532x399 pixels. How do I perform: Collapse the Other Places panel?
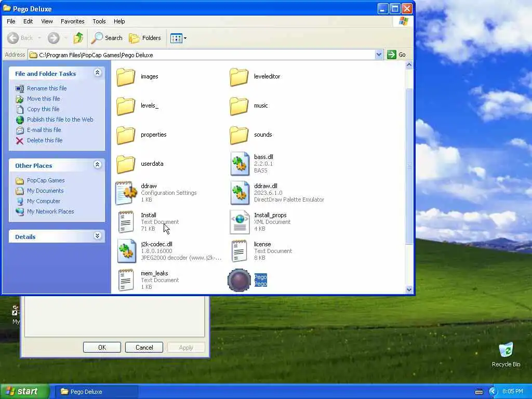pyautogui.click(x=98, y=165)
